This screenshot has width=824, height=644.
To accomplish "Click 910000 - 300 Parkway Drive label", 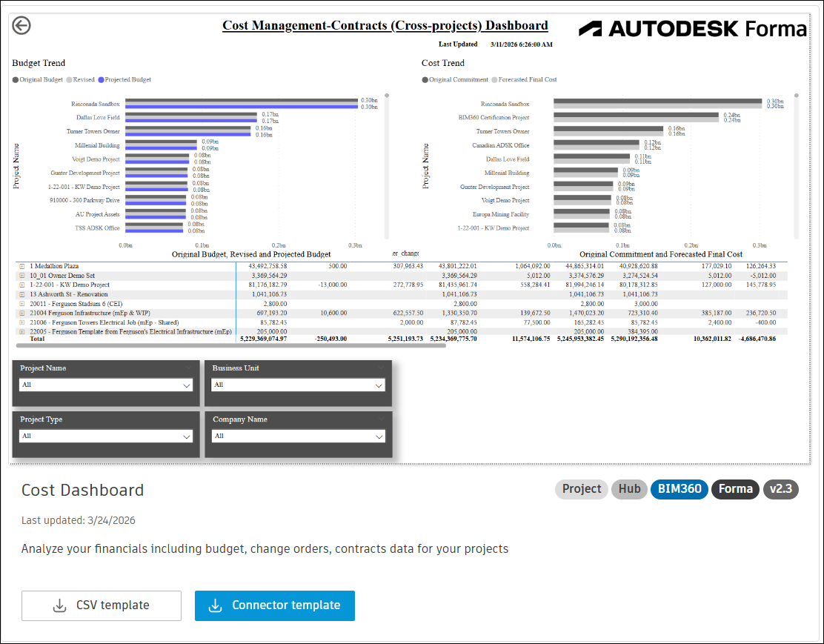I will coord(84,200).
